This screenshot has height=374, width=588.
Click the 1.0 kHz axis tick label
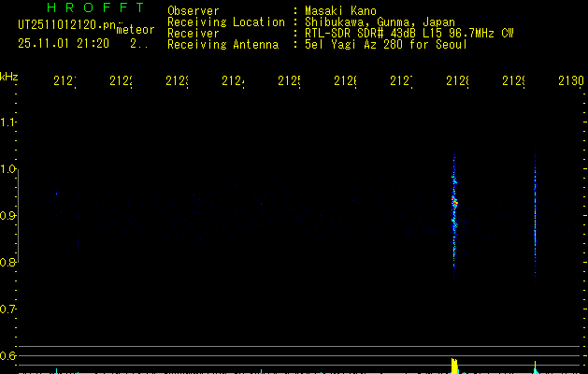point(7,169)
